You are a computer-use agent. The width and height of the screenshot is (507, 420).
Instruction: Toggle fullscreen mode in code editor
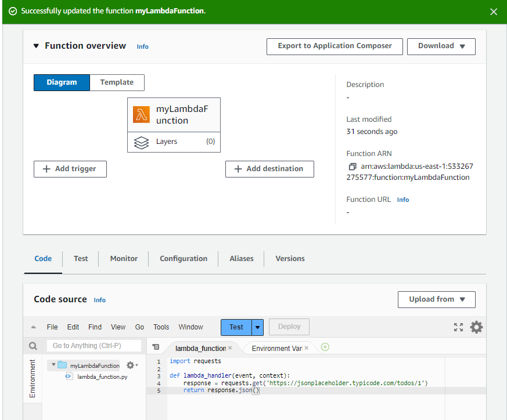click(x=458, y=327)
